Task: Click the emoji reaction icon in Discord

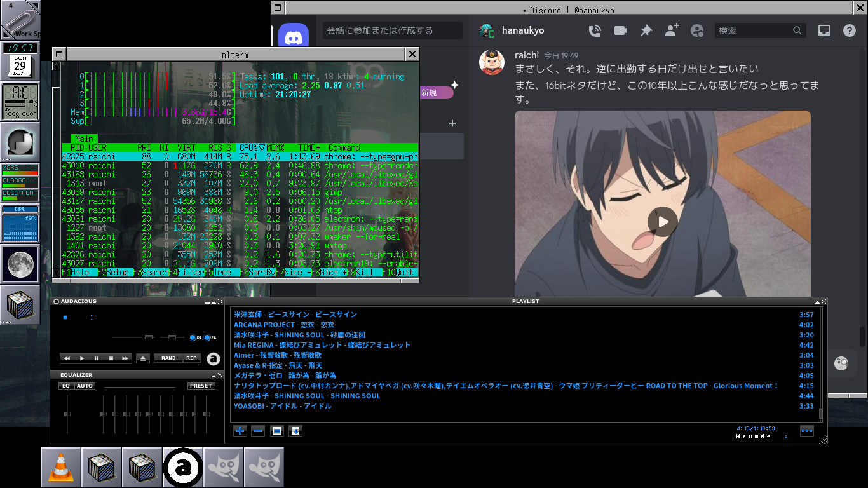Action: tap(841, 363)
